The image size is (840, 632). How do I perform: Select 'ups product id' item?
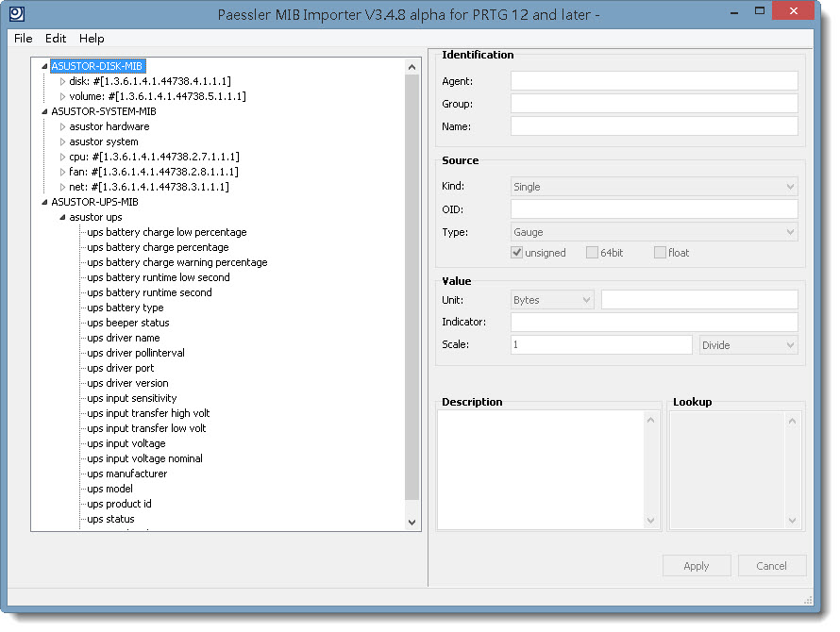(119, 504)
